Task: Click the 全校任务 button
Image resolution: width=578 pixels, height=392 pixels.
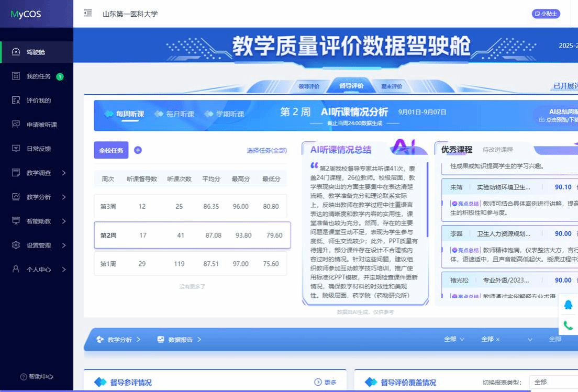Action: [x=111, y=150]
